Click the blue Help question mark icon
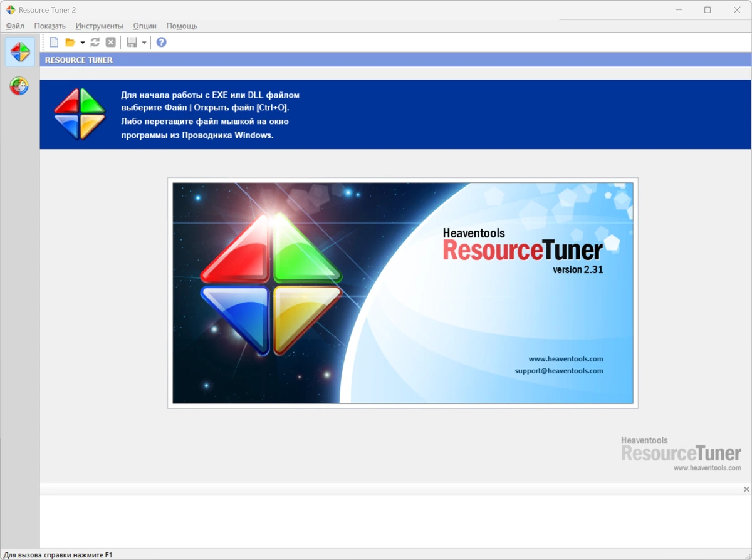The height and width of the screenshot is (560, 752). [x=162, y=42]
